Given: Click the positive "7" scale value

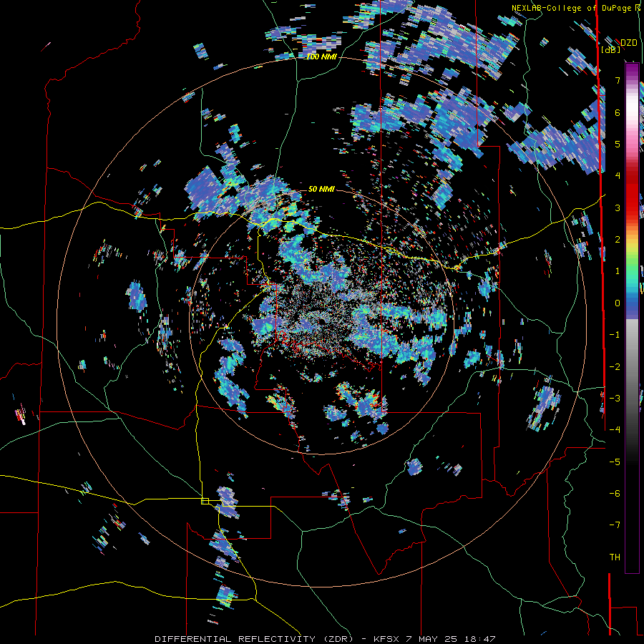Looking at the screenshot, I should pos(618,80).
